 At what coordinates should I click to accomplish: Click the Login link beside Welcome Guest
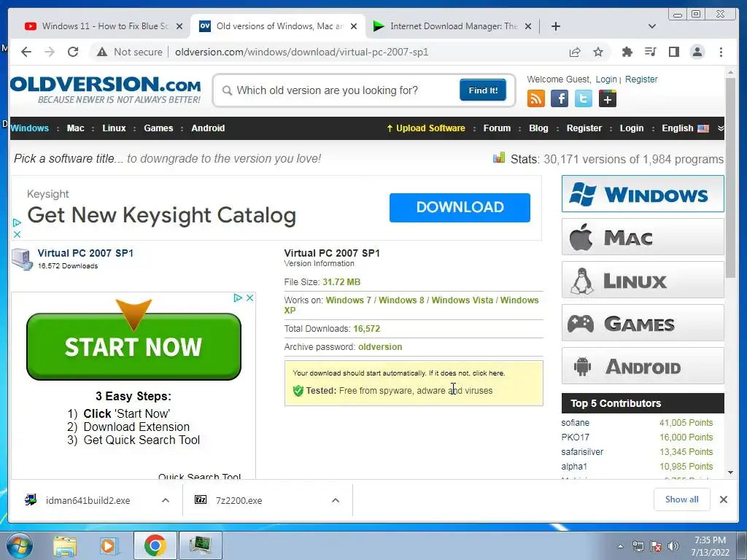(606, 79)
